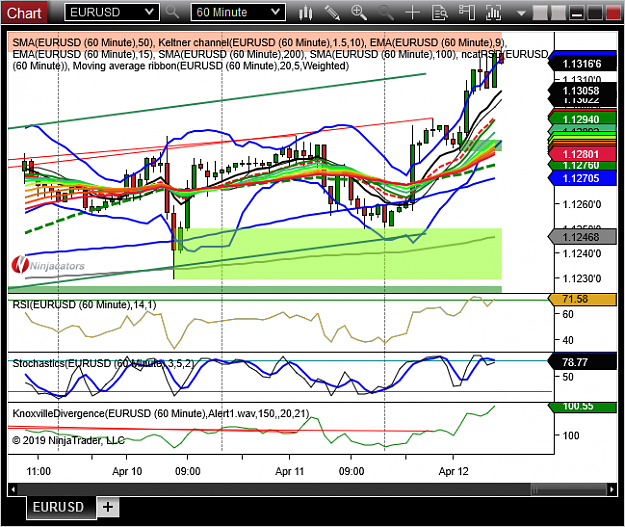Click the green 1.12940 price marker
The height and width of the screenshot is (527, 625).
[x=582, y=119]
